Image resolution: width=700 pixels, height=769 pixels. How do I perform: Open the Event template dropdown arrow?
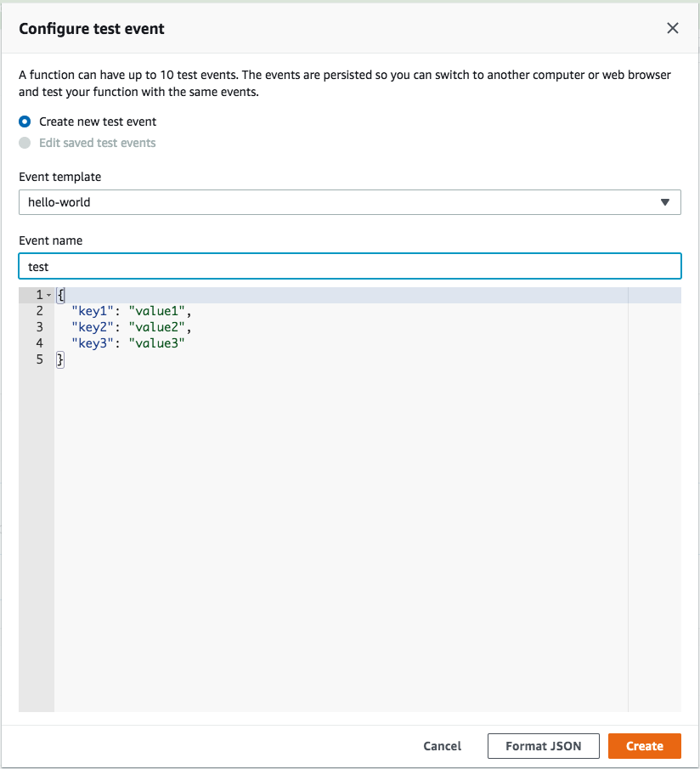coord(664,202)
